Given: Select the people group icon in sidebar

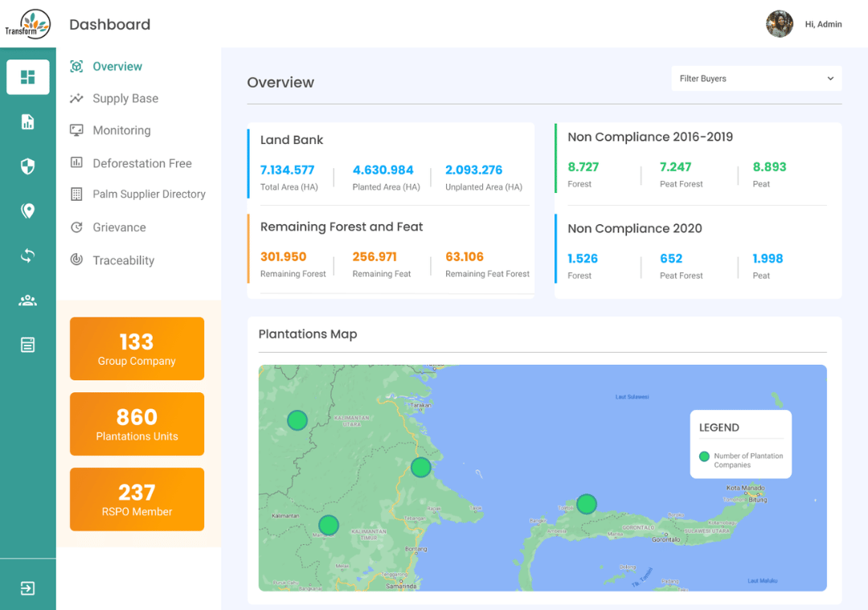Looking at the screenshot, I should click(x=28, y=301).
